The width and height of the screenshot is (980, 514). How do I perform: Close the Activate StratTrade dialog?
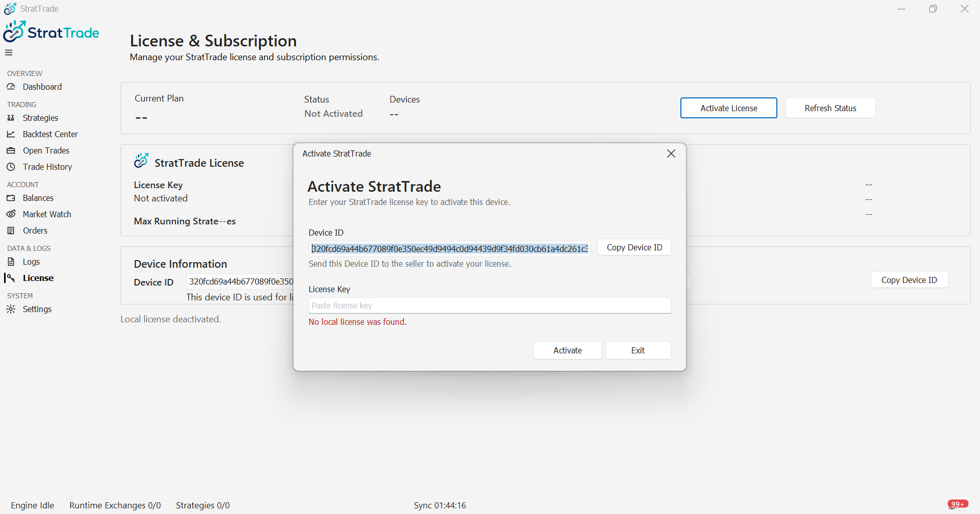pos(671,153)
